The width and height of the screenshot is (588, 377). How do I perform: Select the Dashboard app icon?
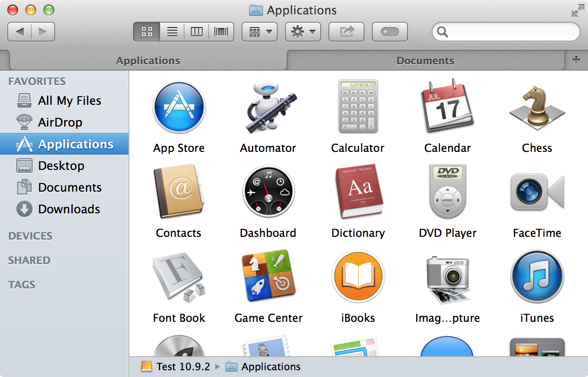click(268, 193)
